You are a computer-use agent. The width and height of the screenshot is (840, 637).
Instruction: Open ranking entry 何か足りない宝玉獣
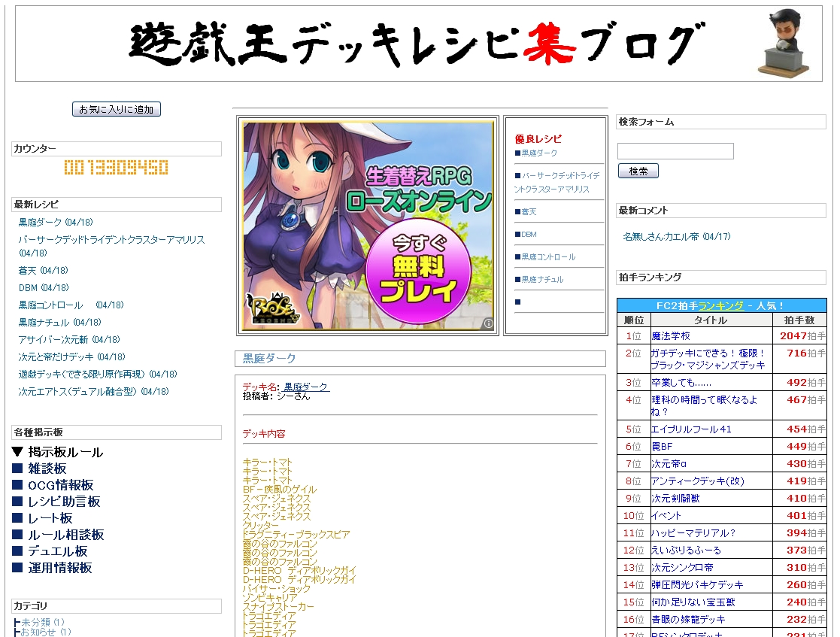[693, 602]
